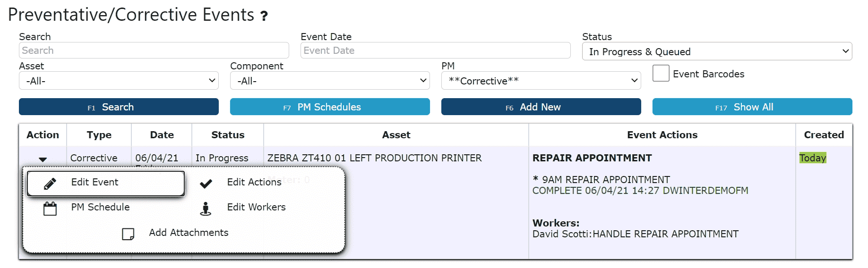This screenshot has width=868, height=268.
Task: Open PM Schedules via the F7 button
Action: tap(330, 107)
